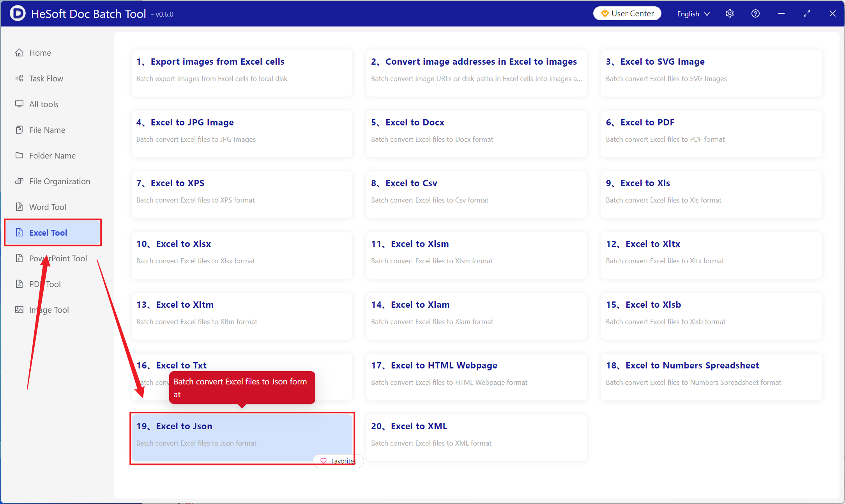
Task: Open All tools section
Action: pyautogui.click(x=52, y=104)
